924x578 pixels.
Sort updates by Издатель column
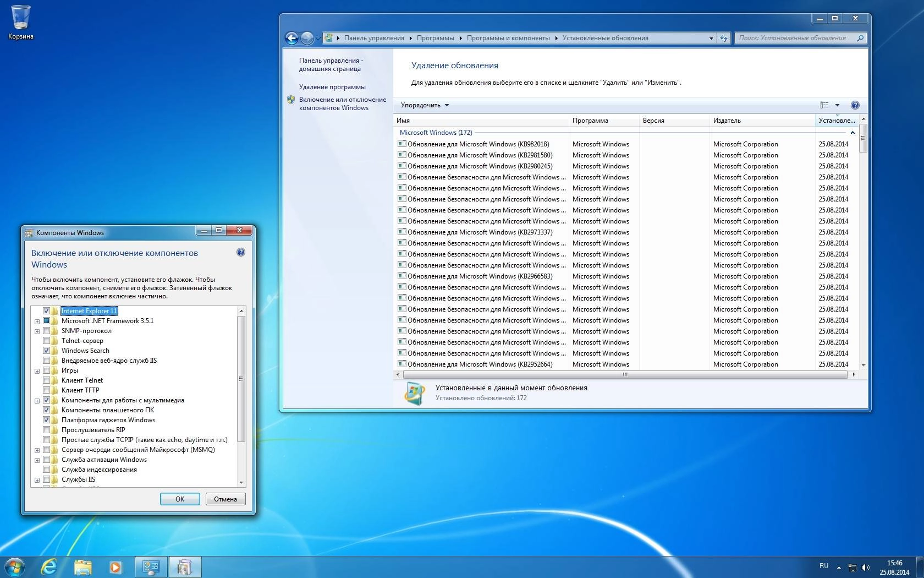coord(762,121)
